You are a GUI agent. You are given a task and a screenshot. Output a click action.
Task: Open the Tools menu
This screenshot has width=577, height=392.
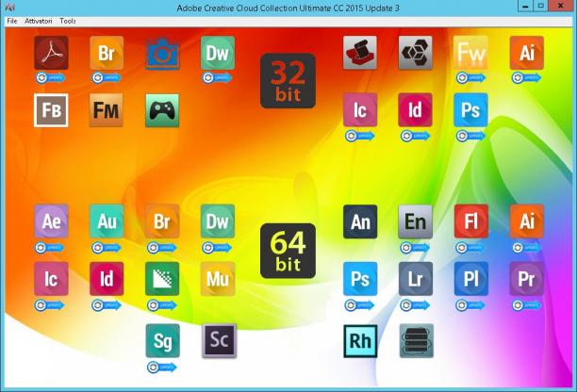tap(68, 21)
